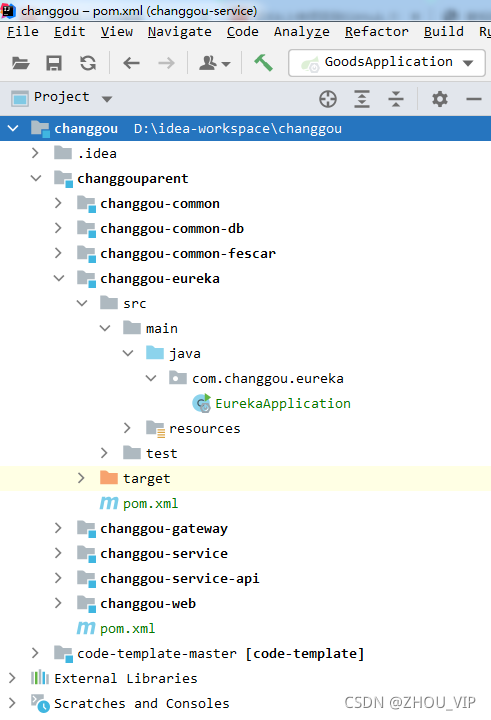Open the Navigate menu
This screenshot has width=491, height=720.
click(180, 32)
